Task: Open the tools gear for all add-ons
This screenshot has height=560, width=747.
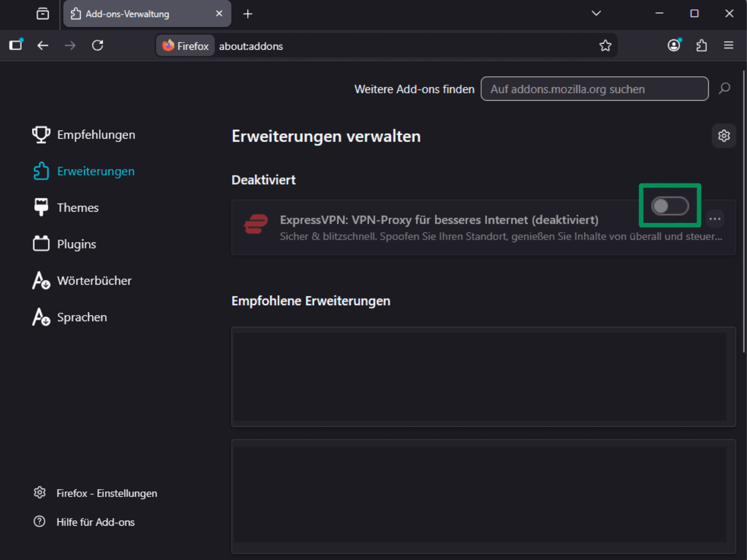Action: (723, 135)
